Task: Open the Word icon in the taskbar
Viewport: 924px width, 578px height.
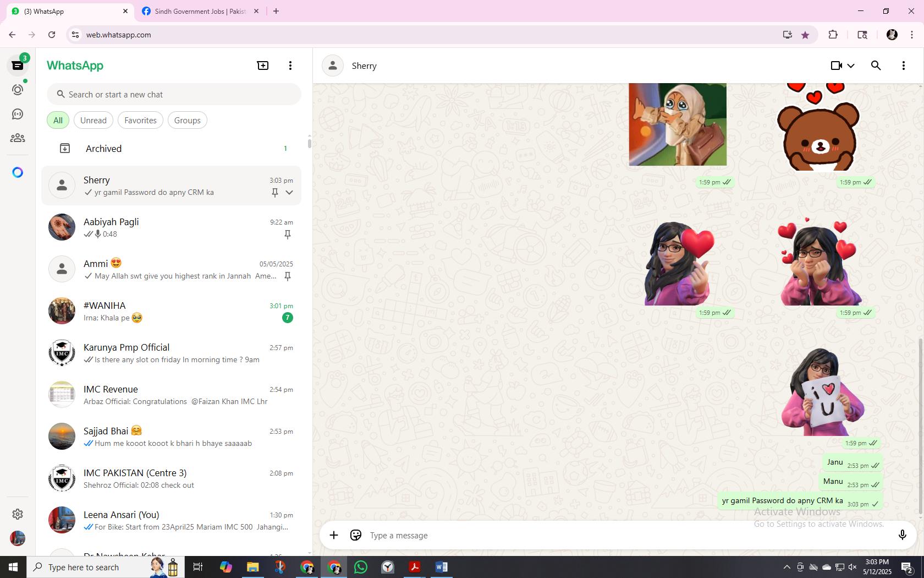Action: [x=442, y=567]
